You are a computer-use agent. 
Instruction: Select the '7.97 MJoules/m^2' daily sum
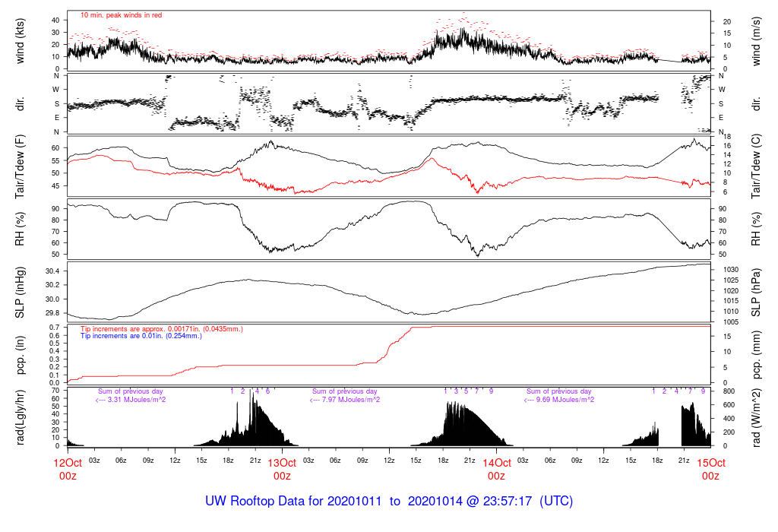click(x=351, y=400)
